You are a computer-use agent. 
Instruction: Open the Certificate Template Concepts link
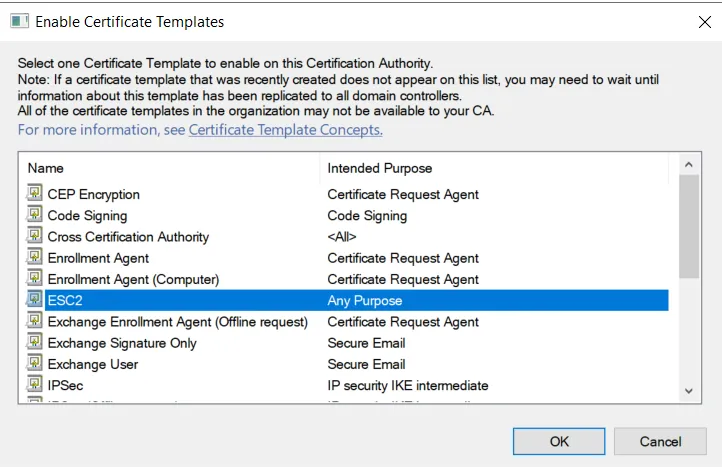pos(285,130)
